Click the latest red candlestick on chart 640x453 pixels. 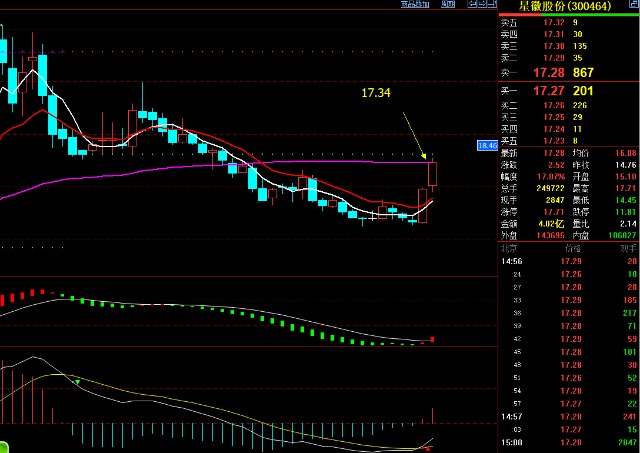click(x=433, y=173)
